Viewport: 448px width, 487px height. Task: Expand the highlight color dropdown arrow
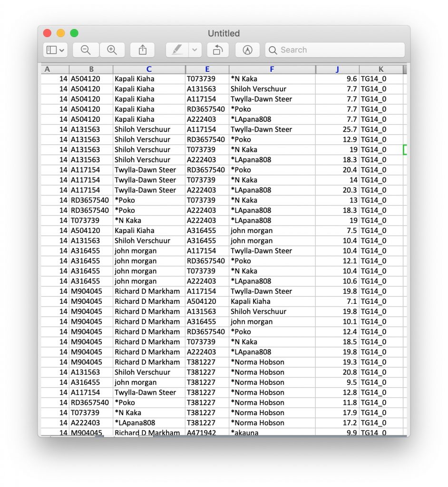point(195,50)
